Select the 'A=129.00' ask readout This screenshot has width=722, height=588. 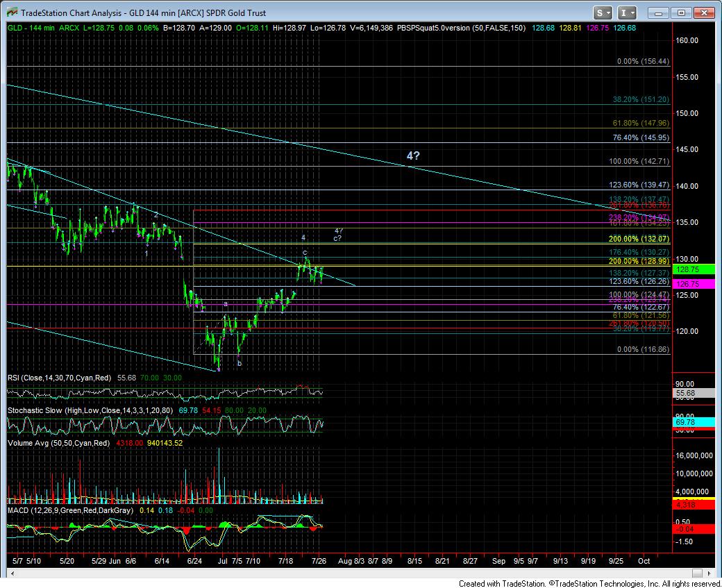(x=215, y=28)
